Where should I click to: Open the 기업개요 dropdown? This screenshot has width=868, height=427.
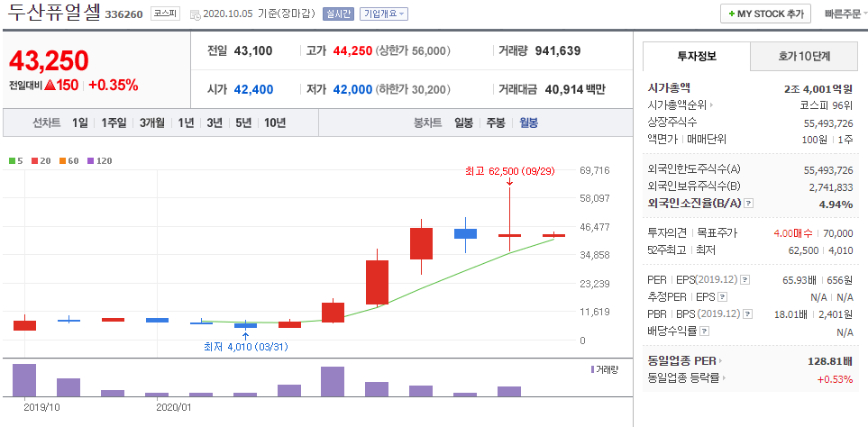coord(384,14)
